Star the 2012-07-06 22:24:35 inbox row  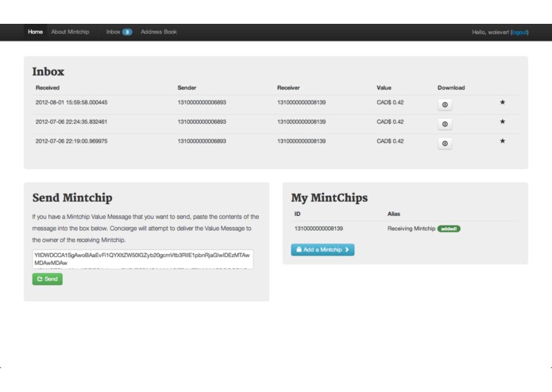[x=503, y=121]
